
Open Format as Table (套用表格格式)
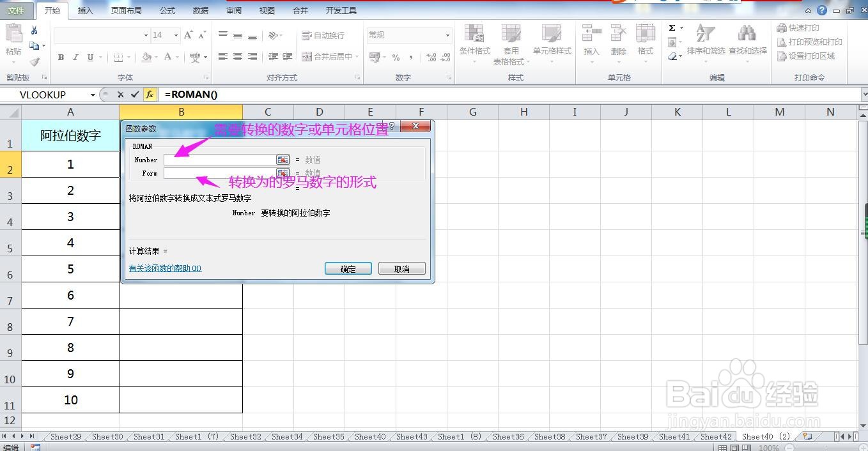[511, 45]
